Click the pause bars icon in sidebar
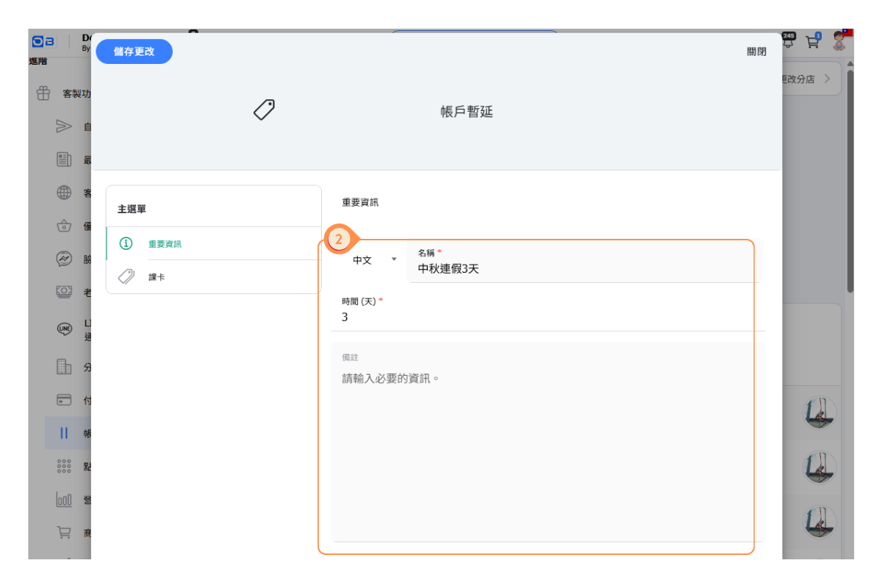This screenshot has width=882, height=588. [x=64, y=433]
